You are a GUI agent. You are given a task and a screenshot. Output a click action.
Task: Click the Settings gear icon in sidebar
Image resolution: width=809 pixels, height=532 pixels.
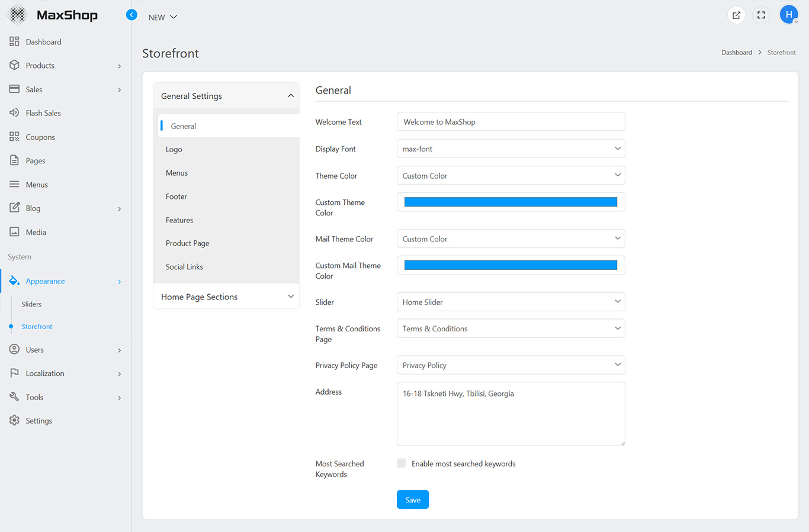point(14,421)
